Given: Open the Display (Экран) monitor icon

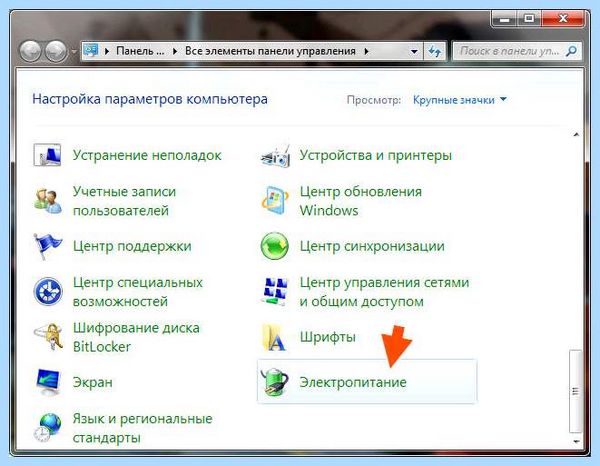Looking at the screenshot, I should 48,382.
